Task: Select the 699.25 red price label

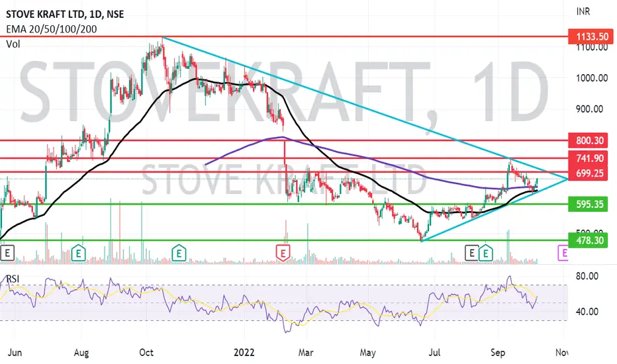Action: click(x=588, y=173)
